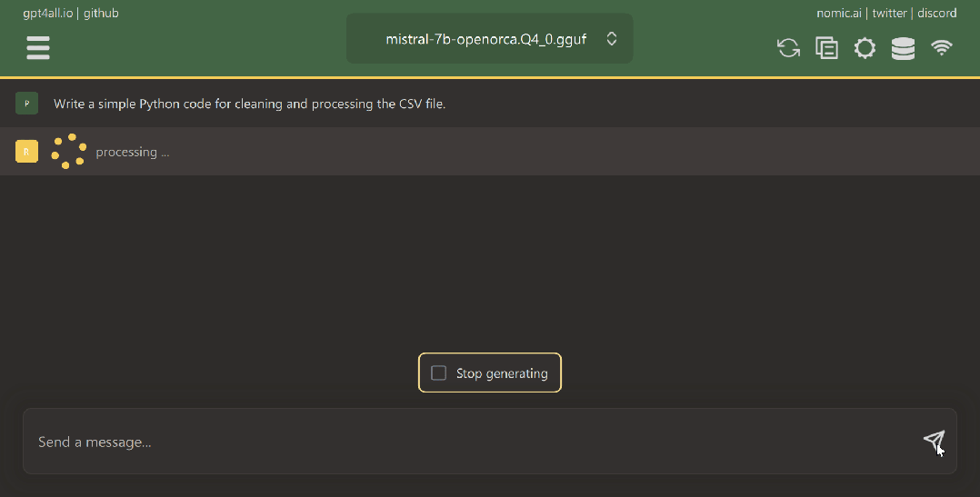
Task: Send message with the paper plane icon
Action: coord(935,441)
